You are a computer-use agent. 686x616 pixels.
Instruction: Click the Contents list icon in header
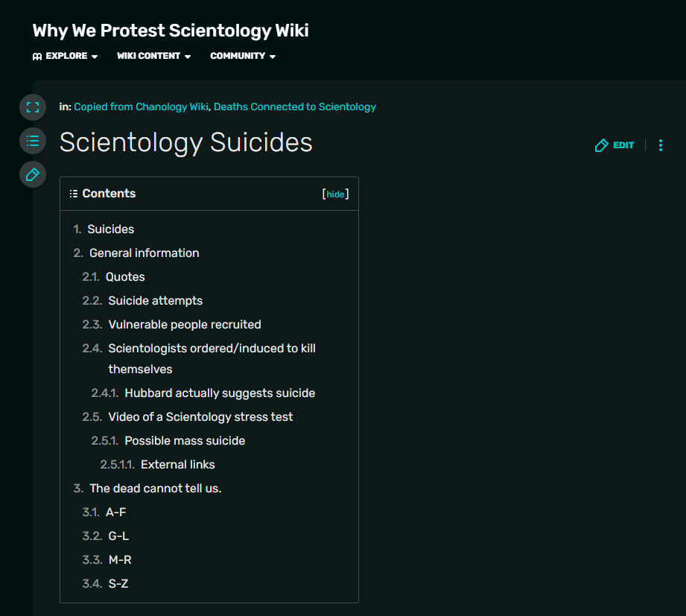[x=73, y=194]
